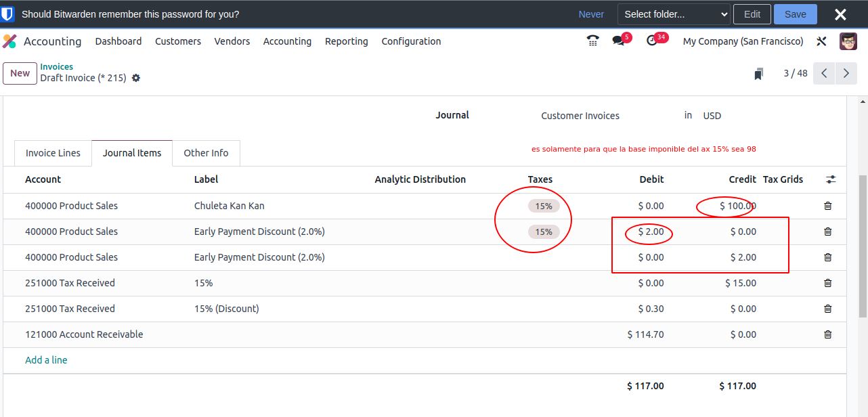The width and height of the screenshot is (868, 417).
Task: Open the user avatar menu
Action: pos(848,41)
